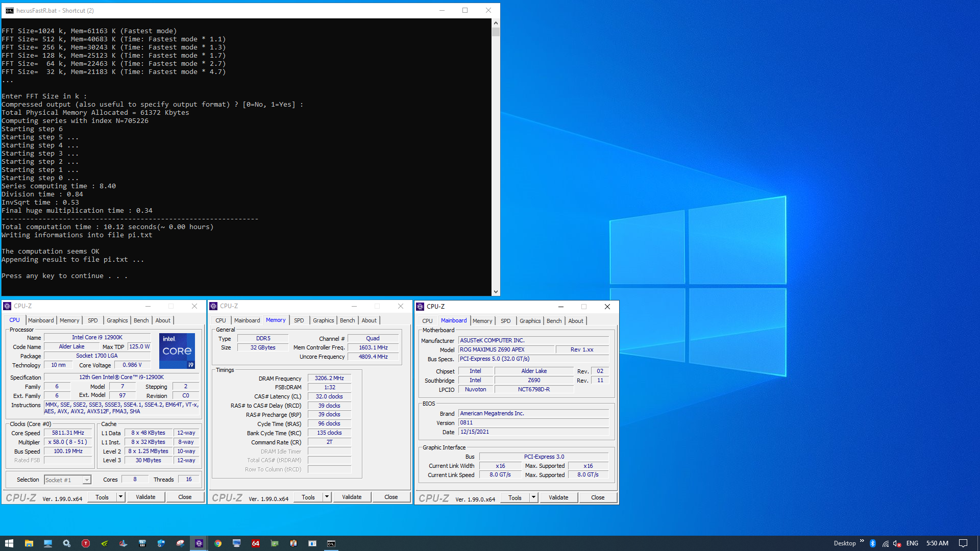
Task: Click the Intel Core i9 logo
Action: point(177,351)
